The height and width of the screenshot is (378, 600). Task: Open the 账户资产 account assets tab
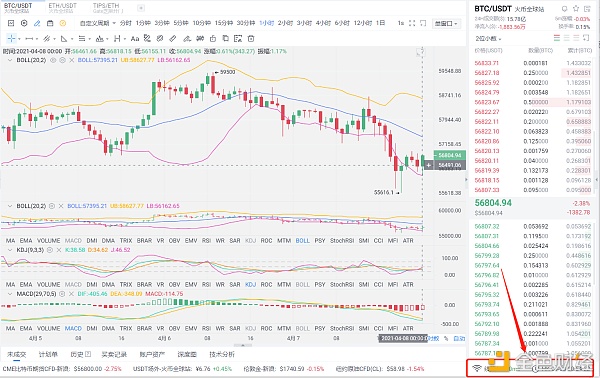(x=152, y=355)
